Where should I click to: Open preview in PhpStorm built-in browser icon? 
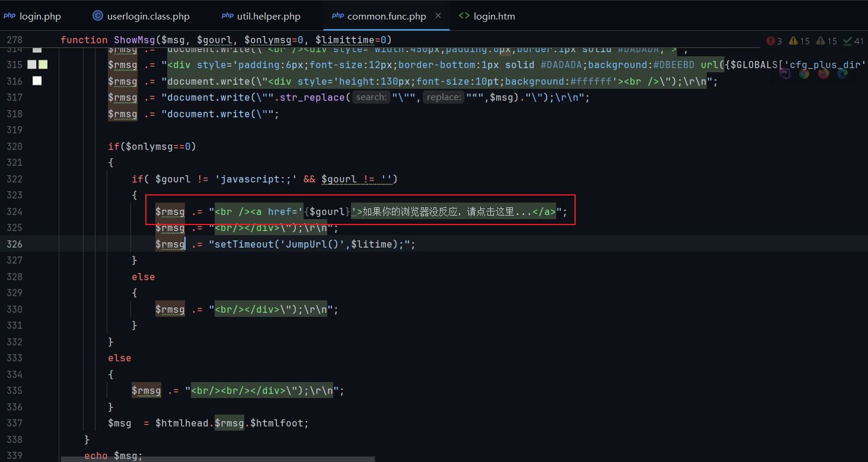click(x=786, y=73)
